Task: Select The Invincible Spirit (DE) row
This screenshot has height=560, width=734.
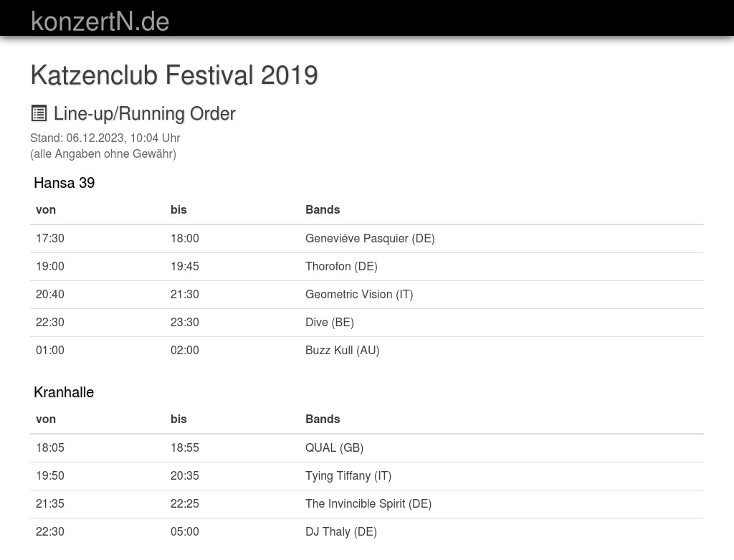Action: click(x=368, y=503)
